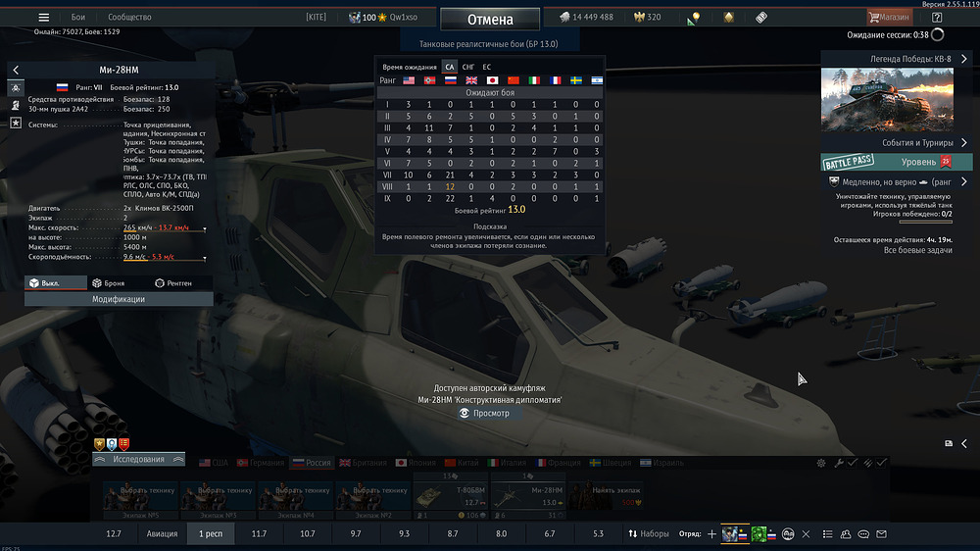Viewport: 980px width, 551px height.
Task: Select the Ми-28НМ crew slot
Action: 528,497
